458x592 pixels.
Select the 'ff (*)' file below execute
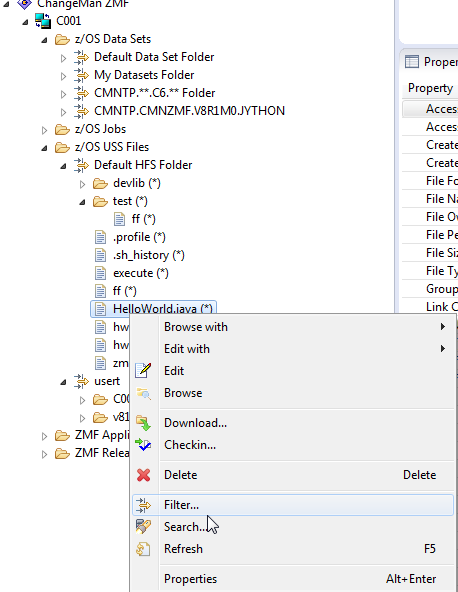125,291
